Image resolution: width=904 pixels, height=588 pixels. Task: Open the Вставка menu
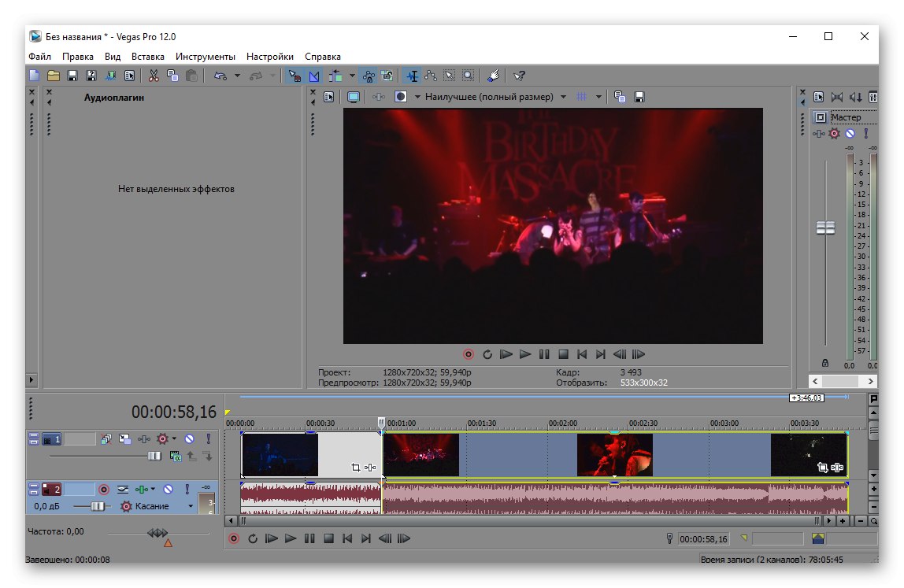[148, 57]
